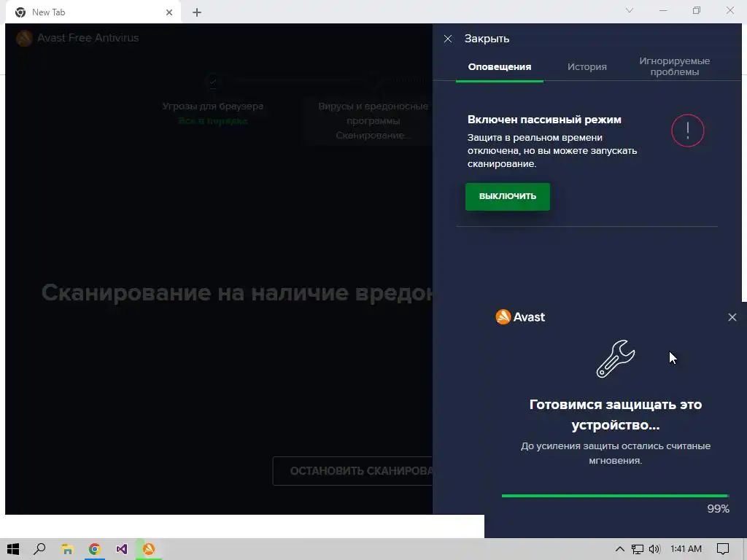
Task: Click the volume speaker tray icon
Action: pyautogui.click(x=654, y=549)
